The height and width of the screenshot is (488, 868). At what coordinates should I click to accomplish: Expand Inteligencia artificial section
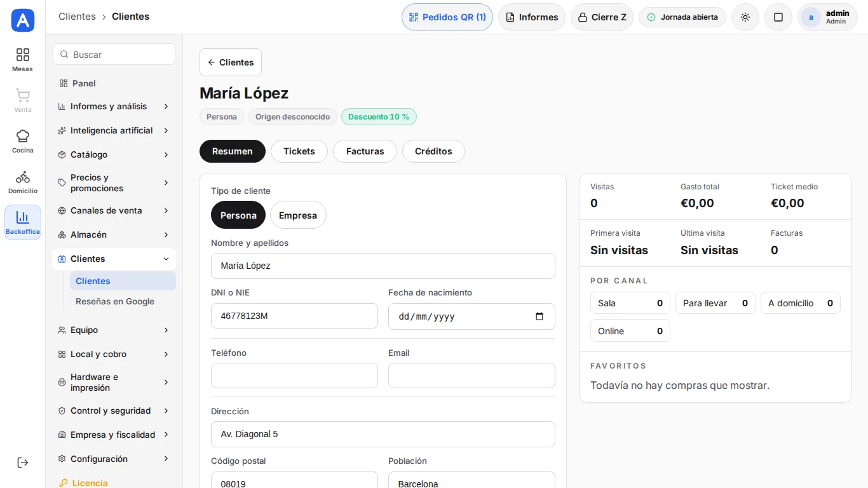[114, 130]
